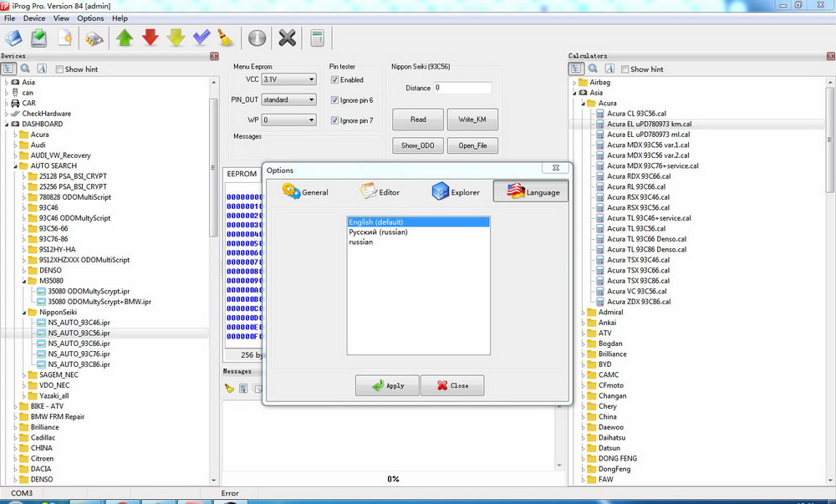The image size is (836, 504).
Task: Click the save to disk toolbar icon
Action: pos(39,38)
